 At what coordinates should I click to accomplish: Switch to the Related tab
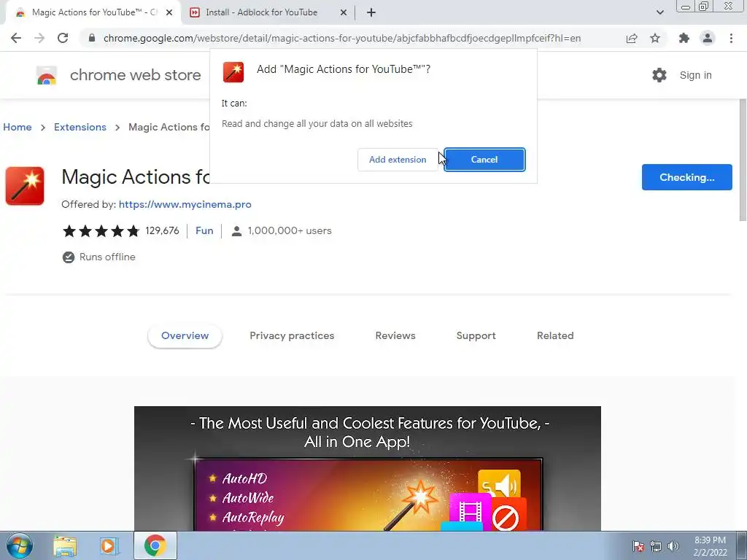click(x=555, y=335)
